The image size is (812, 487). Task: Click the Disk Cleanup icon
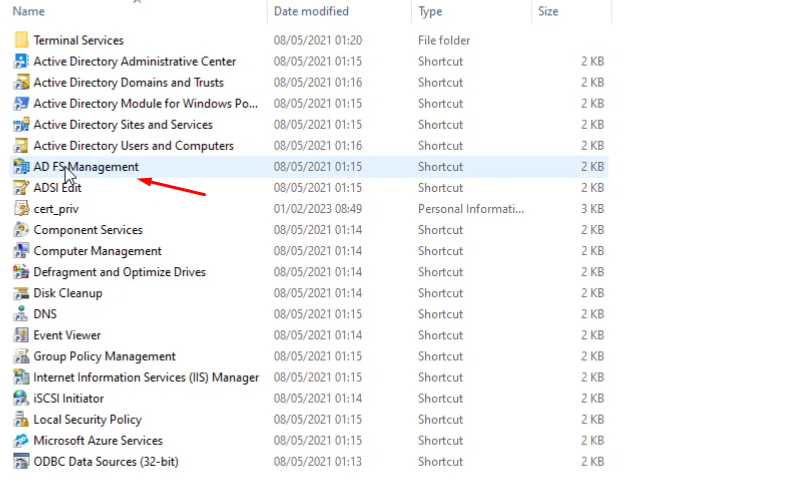click(21, 293)
